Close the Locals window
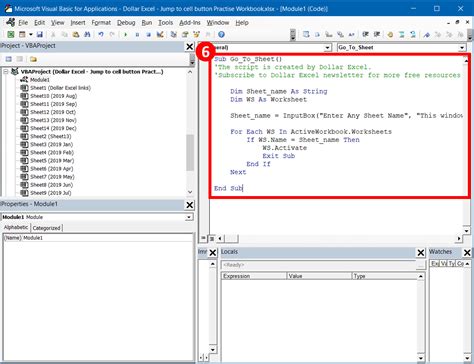The image size is (474, 364). pos(421,253)
